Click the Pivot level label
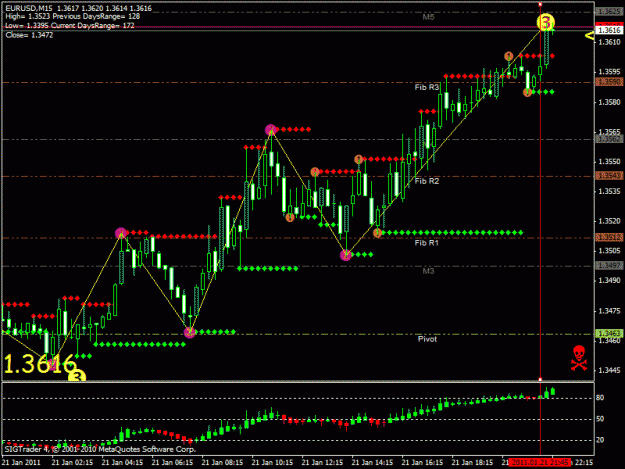 pos(427,339)
